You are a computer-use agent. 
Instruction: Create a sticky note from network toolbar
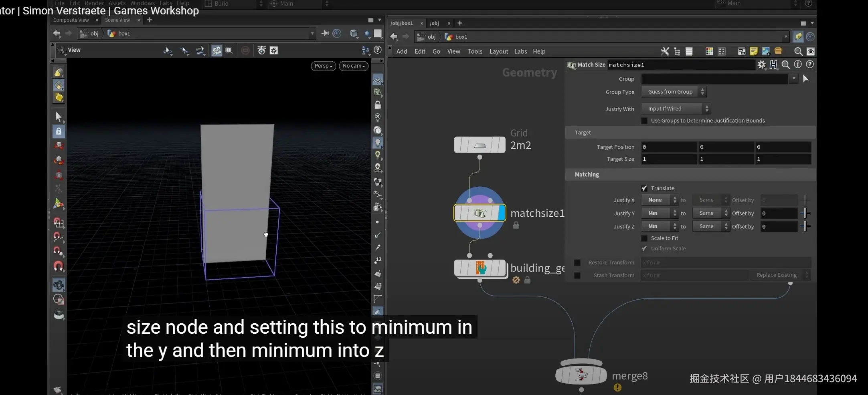[x=754, y=51]
